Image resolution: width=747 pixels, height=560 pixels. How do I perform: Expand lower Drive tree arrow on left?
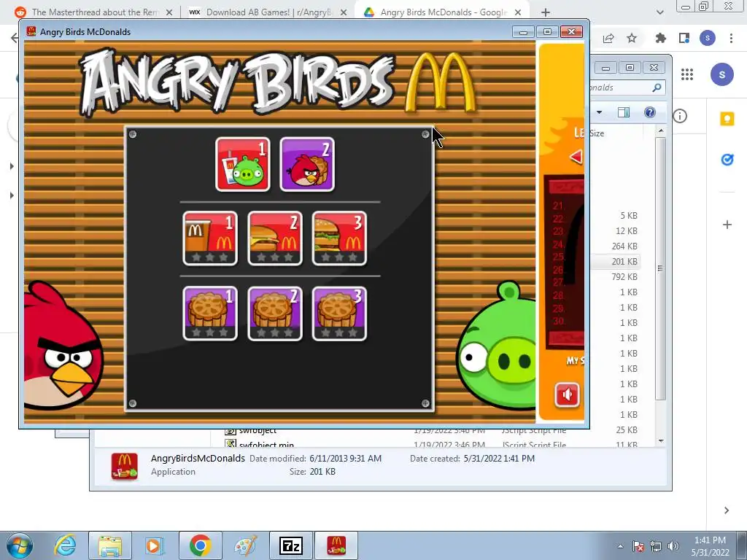click(x=12, y=195)
